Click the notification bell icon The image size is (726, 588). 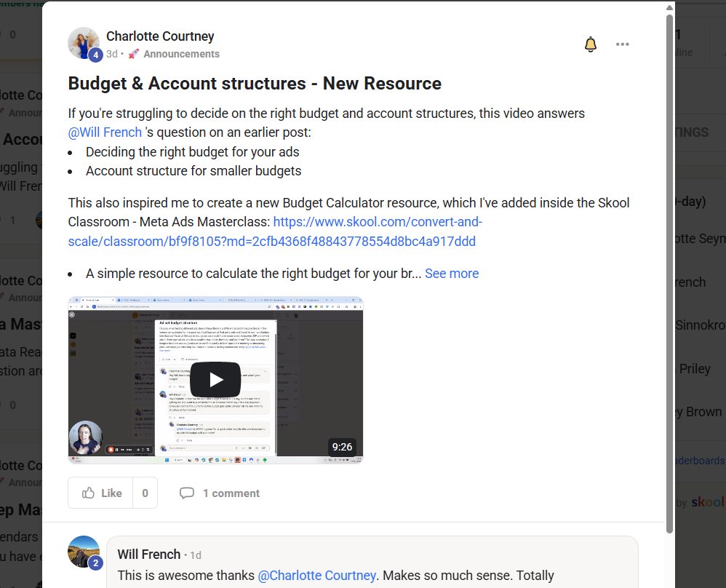pyautogui.click(x=591, y=44)
